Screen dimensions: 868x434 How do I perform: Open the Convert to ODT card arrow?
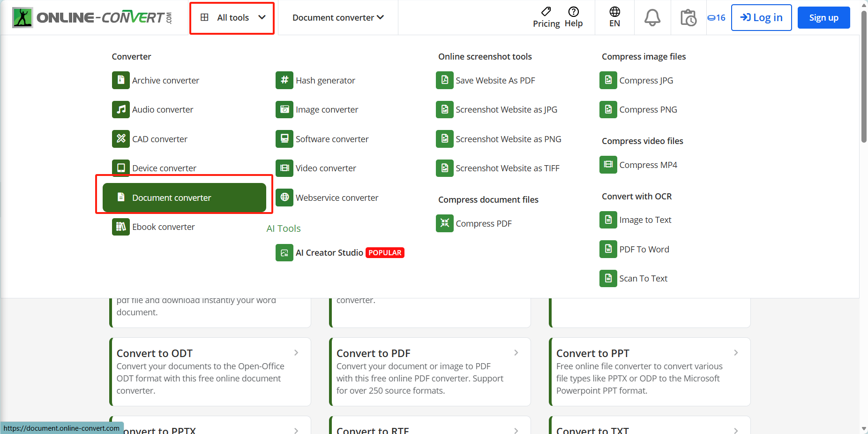pos(296,353)
